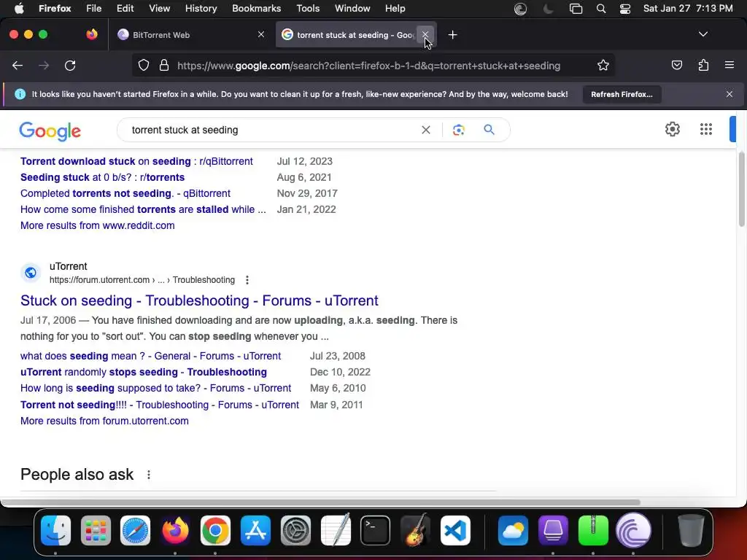Bookmark this page with the star icon
Viewport: 747px width, 560px height.
tap(603, 65)
